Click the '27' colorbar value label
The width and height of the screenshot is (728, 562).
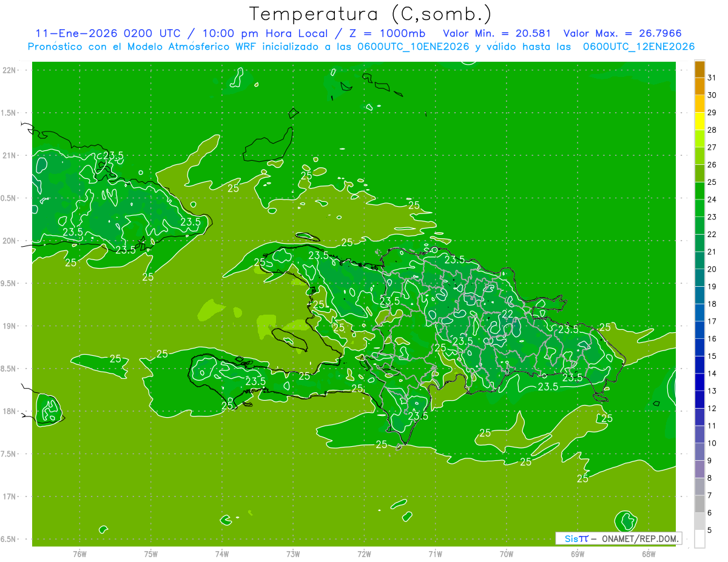712,147
